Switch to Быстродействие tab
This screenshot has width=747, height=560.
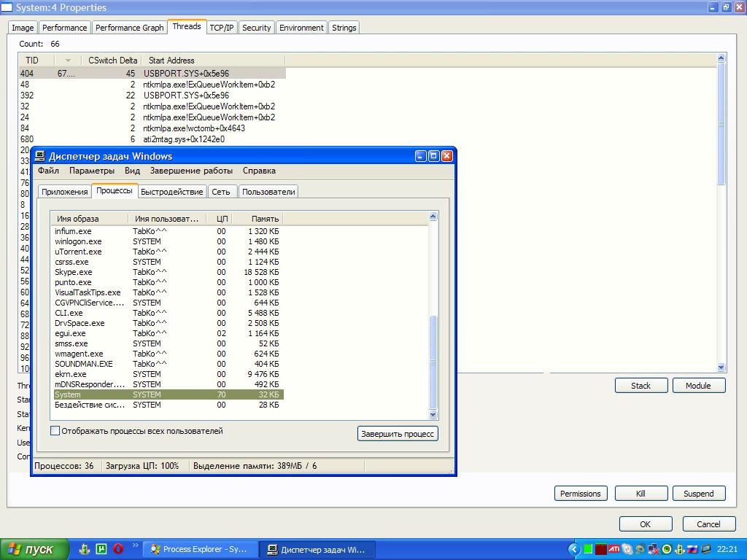(172, 192)
